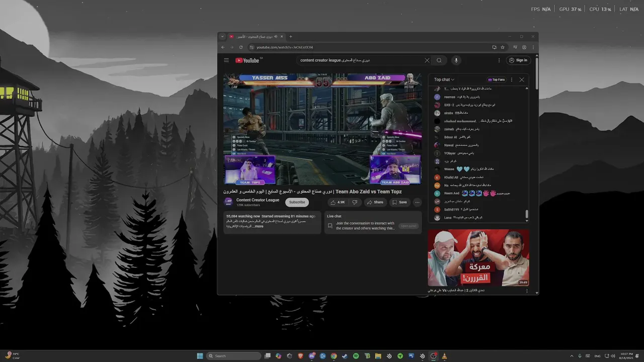Mute tab via speaker icon on tab
The image size is (644, 362).
click(x=275, y=37)
